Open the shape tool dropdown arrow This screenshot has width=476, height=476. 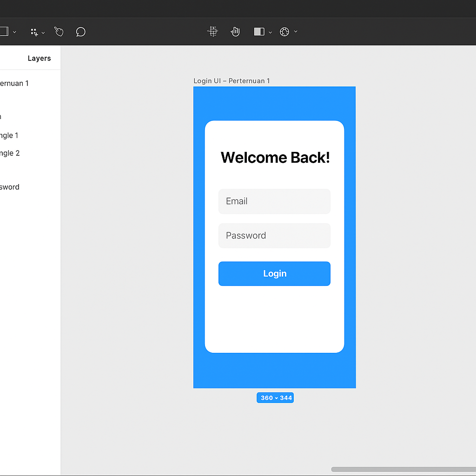click(15, 32)
